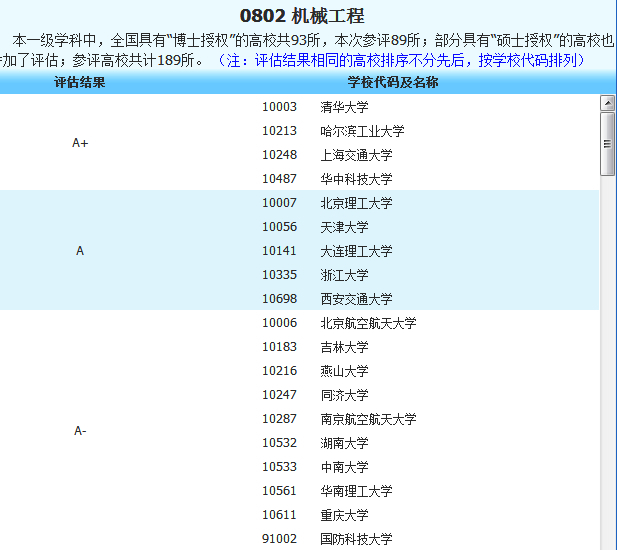This screenshot has width=619, height=550.
Task: Click school code 10007
Action: (x=279, y=203)
